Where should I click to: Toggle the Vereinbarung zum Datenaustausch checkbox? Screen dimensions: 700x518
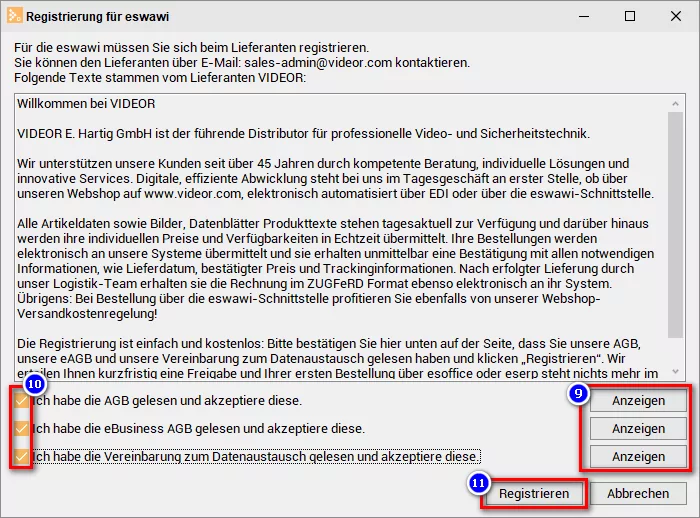(21, 456)
